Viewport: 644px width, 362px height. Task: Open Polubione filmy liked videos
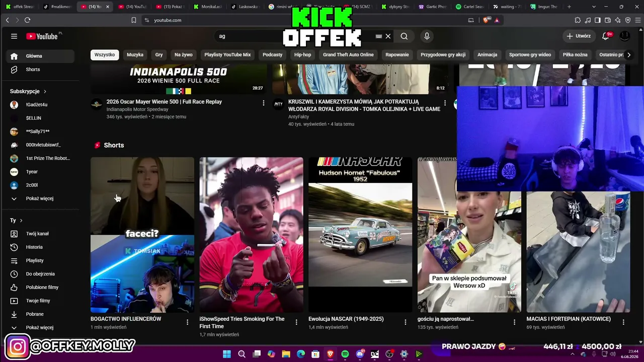point(40,287)
